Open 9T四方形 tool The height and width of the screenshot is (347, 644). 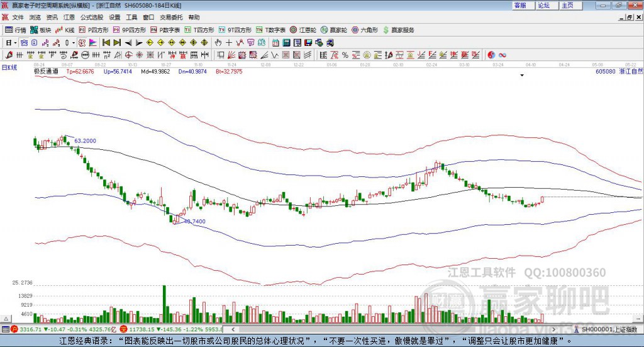(x=235, y=30)
